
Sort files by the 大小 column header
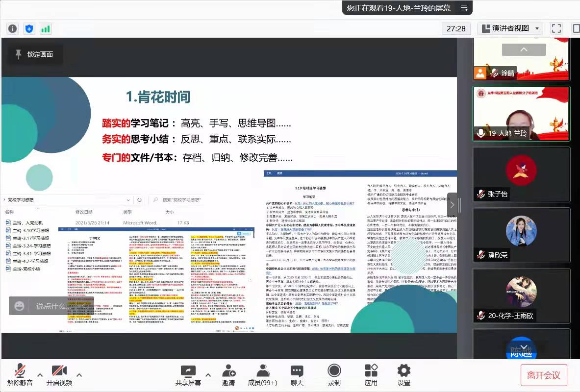pos(170,212)
